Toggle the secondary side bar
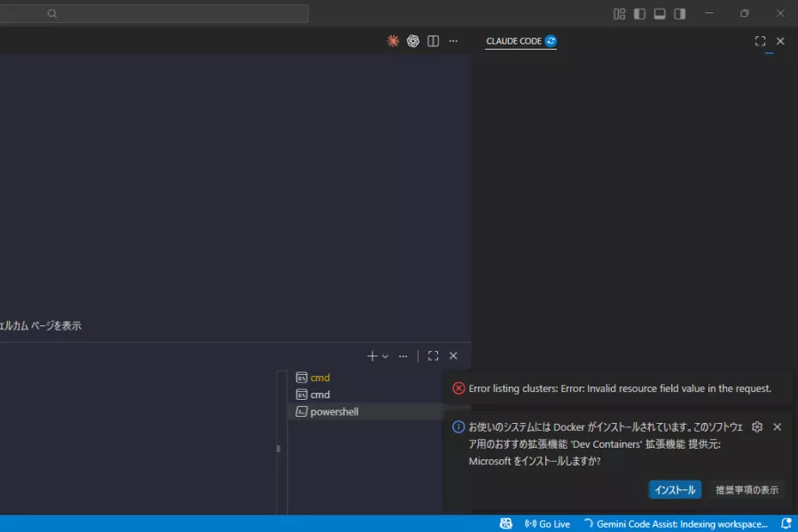Screen dimensions: 798x532 [x=679, y=13]
